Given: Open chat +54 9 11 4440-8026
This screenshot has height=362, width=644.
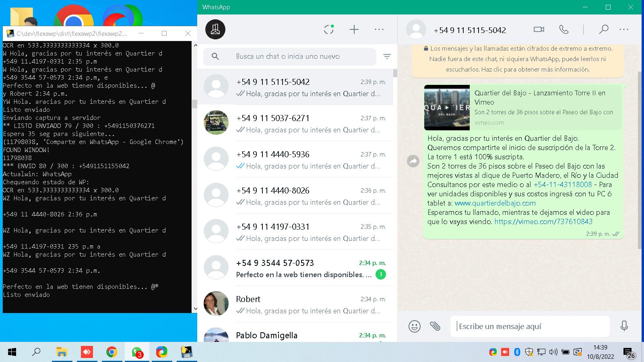Looking at the screenshot, I should [x=295, y=195].
